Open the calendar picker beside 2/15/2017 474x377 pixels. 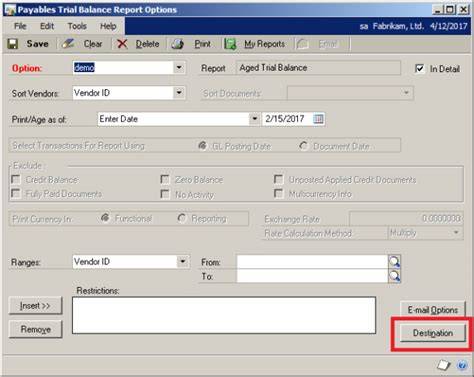coord(319,119)
